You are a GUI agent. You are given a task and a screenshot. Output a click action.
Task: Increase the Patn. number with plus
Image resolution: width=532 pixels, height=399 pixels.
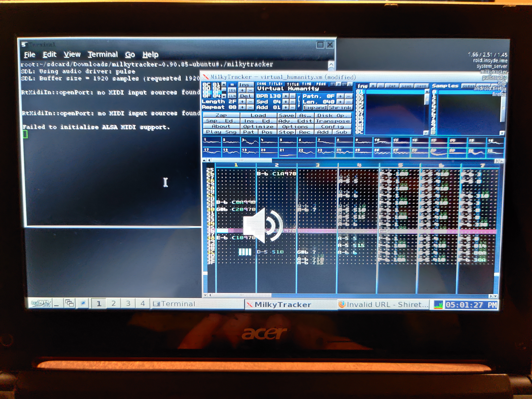click(341, 96)
